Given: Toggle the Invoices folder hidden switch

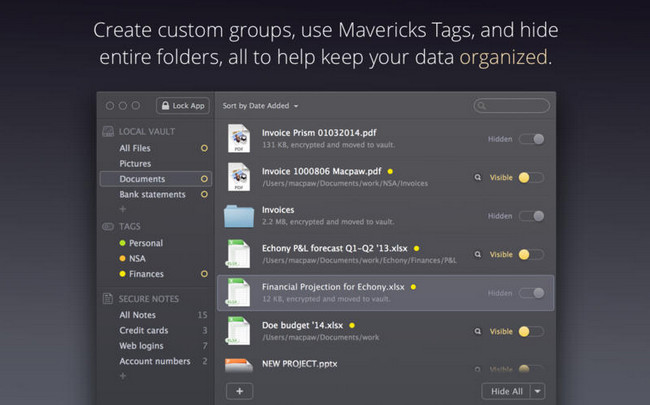Looking at the screenshot, I should click(532, 216).
